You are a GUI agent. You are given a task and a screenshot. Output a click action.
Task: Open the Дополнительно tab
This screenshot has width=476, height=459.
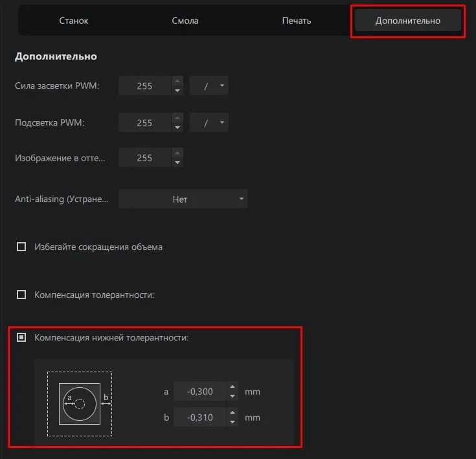click(408, 21)
